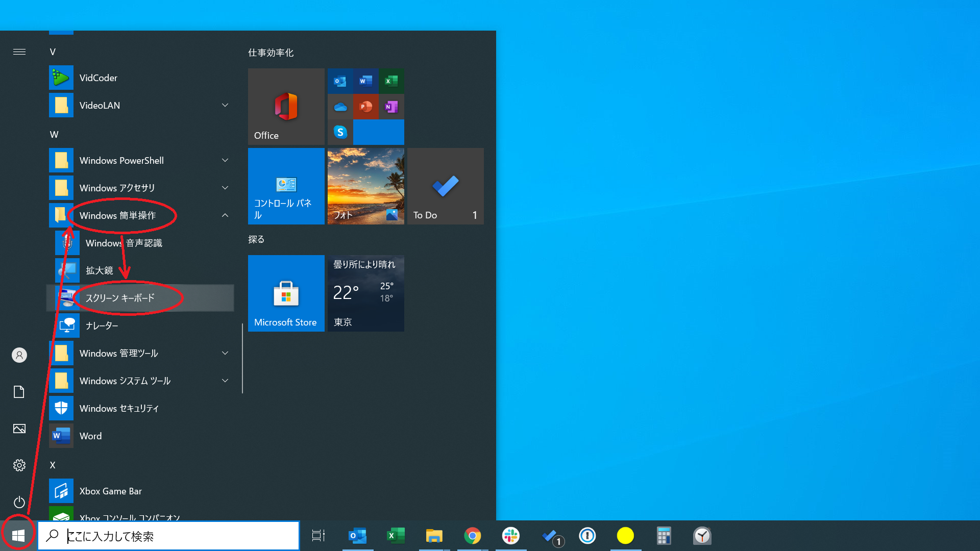Screen dimensions: 980x551
Task: Open the Windows 簡単操作 folder entry
Action: click(140, 215)
